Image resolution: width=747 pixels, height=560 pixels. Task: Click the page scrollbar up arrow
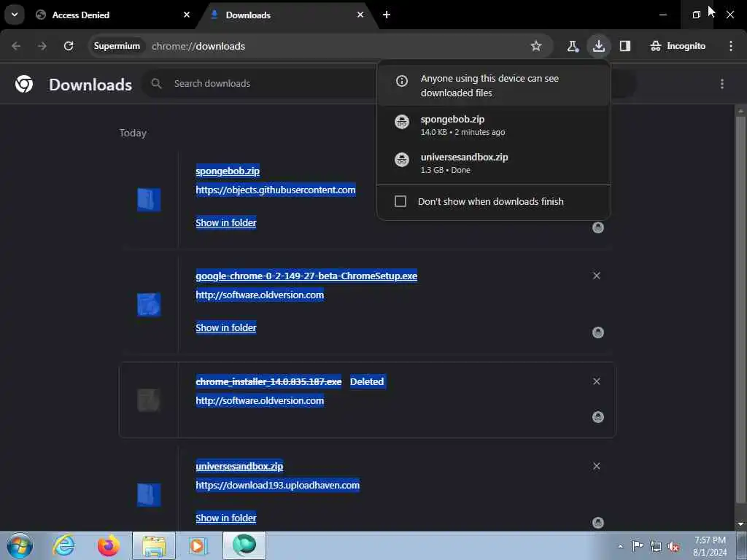[740, 111]
